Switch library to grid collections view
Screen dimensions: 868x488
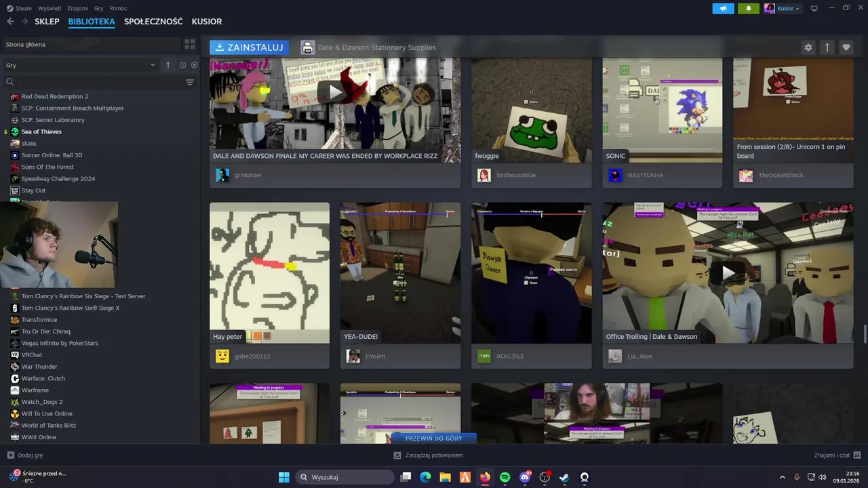click(190, 44)
